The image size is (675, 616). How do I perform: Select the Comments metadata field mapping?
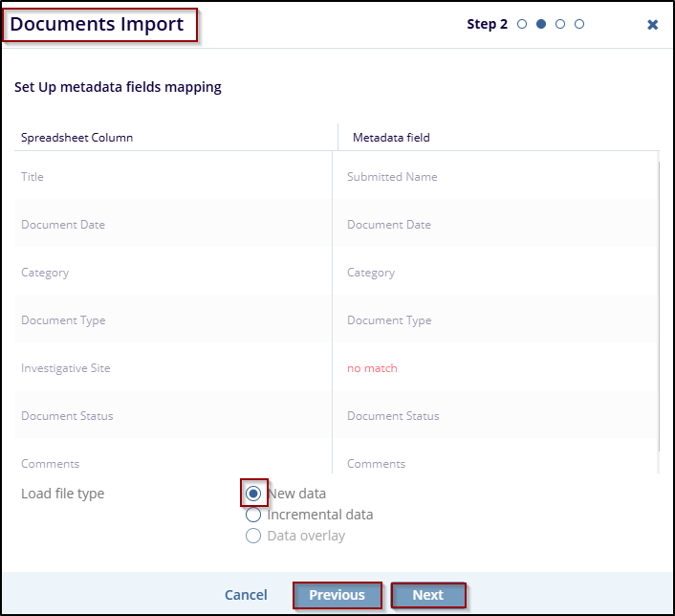376,464
